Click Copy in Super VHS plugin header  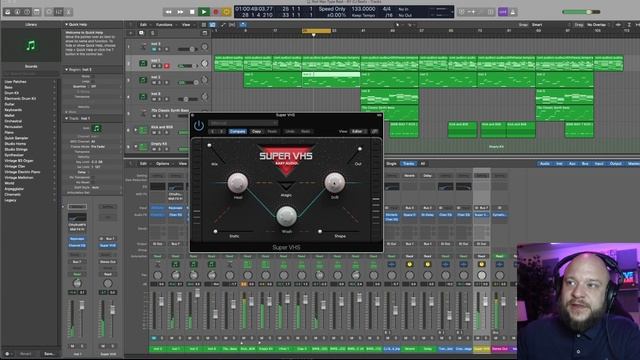[x=256, y=131]
